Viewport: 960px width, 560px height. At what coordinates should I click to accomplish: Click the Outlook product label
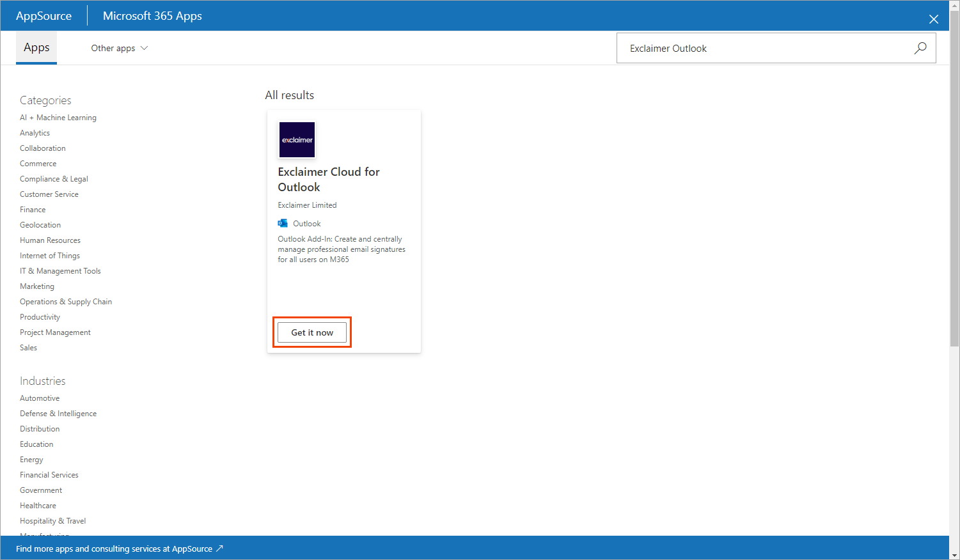(x=307, y=224)
